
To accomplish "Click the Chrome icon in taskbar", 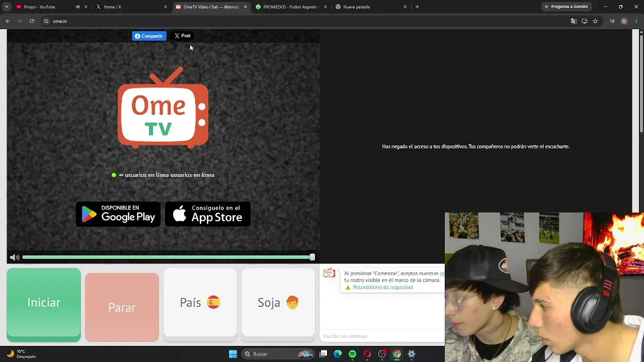I will click(x=396, y=354).
